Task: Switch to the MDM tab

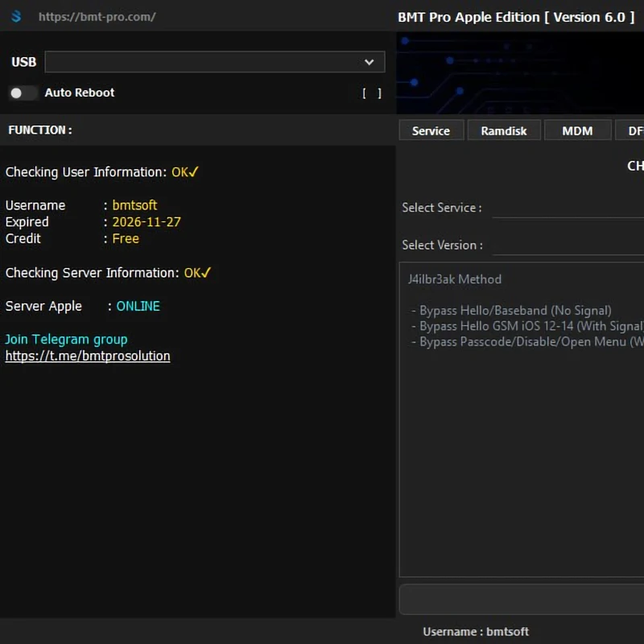Action: click(x=577, y=130)
